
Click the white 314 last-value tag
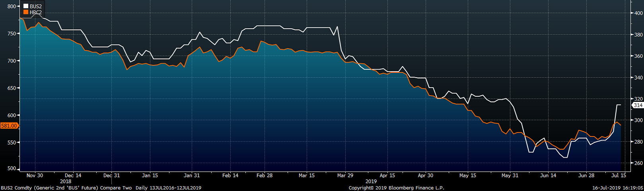click(x=638, y=105)
